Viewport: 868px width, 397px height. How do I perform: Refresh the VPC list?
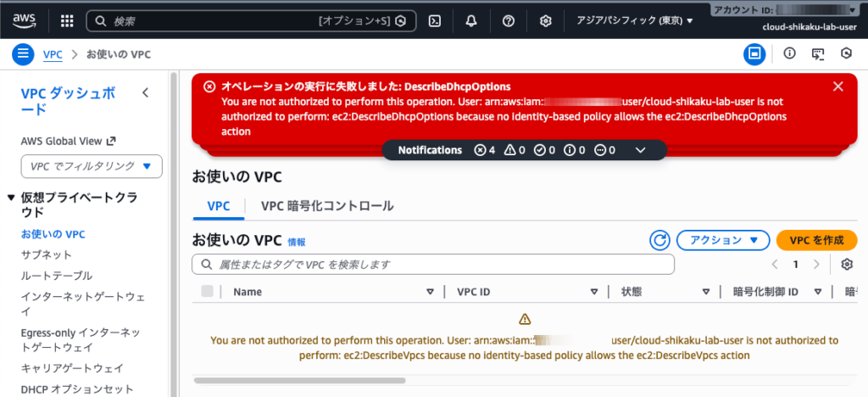(659, 240)
